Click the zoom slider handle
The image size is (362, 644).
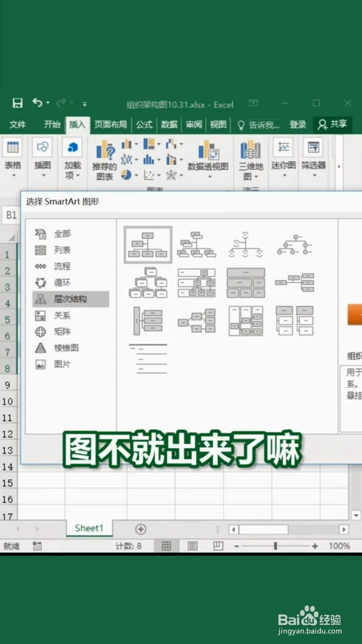[276, 546]
